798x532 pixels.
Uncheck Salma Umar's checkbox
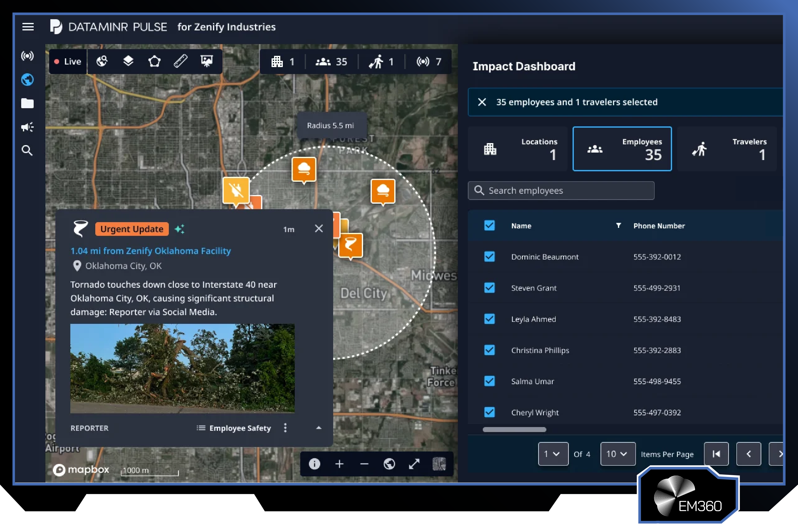(489, 381)
